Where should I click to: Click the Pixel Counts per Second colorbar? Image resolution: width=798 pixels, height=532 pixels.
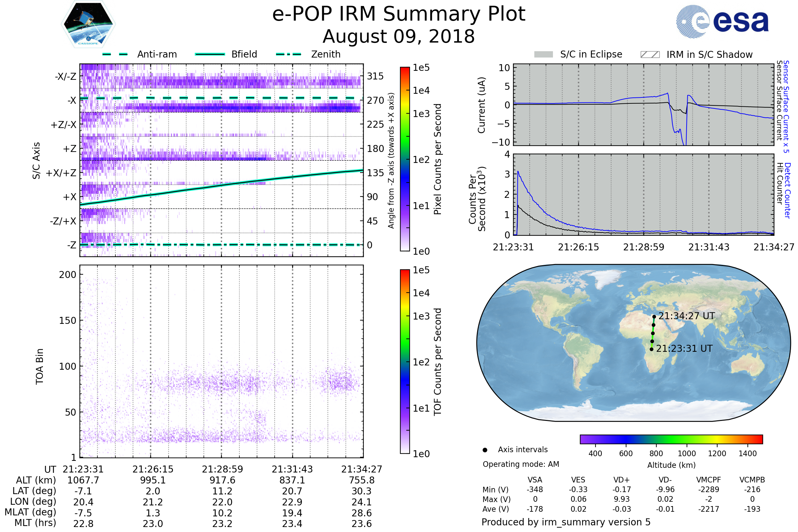[x=405, y=160]
